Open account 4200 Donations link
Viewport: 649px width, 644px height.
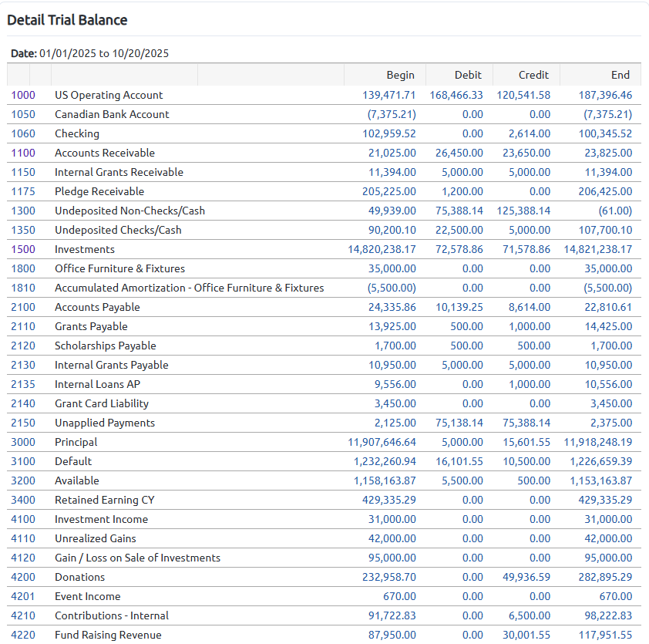(22, 577)
